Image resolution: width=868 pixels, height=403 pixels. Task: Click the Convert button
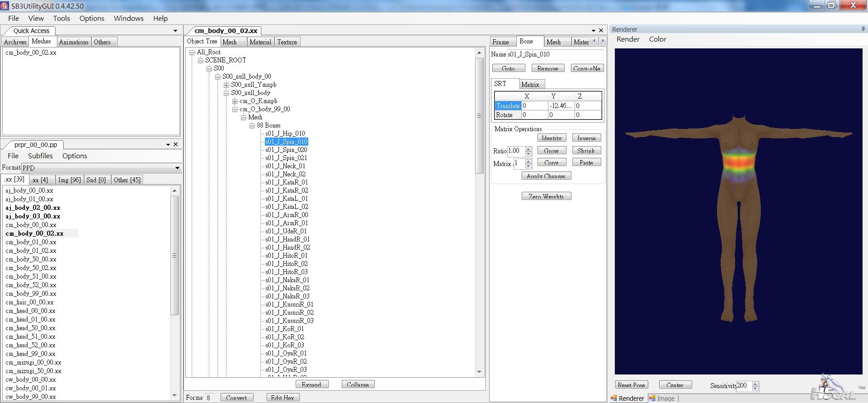(237, 398)
